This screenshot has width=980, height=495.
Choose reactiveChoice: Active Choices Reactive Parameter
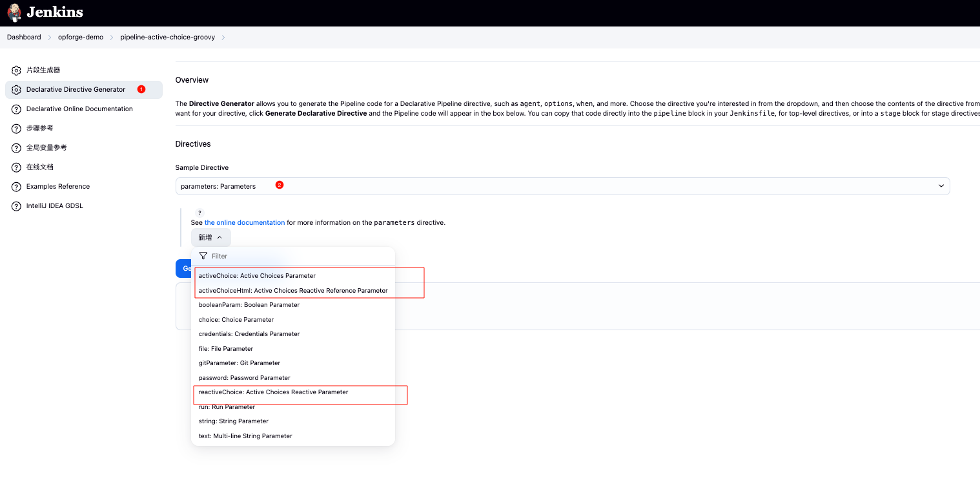(x=273, y=392)
